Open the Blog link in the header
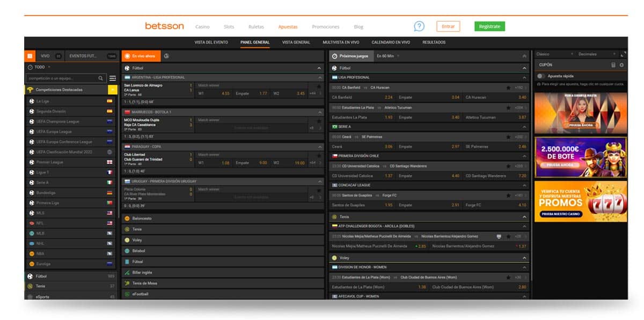644x320 pixels. click(x=358, y=27)
